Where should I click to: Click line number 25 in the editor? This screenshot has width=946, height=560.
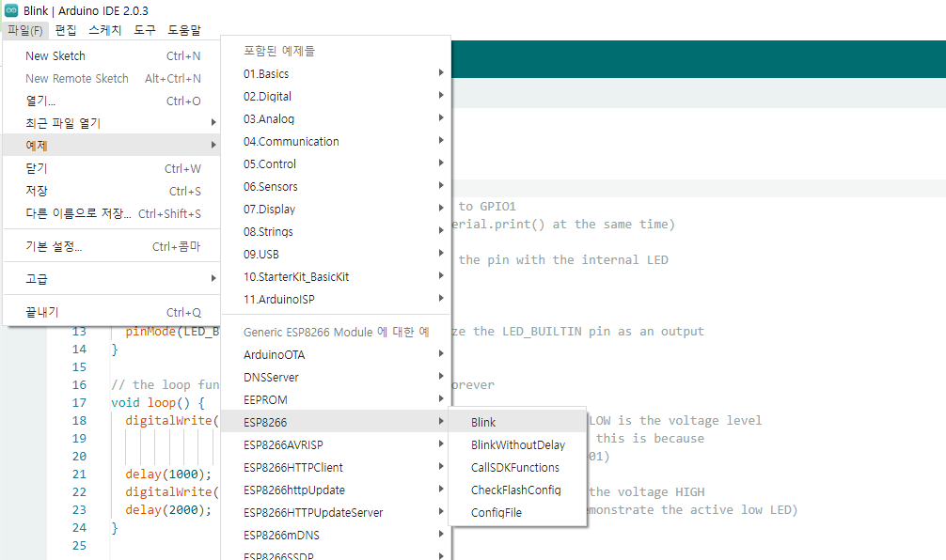79,546
